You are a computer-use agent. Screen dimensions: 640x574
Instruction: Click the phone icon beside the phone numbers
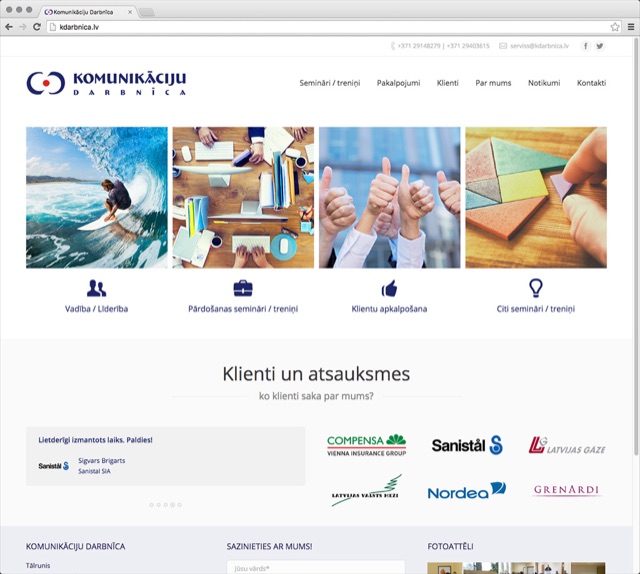[393, 46]
